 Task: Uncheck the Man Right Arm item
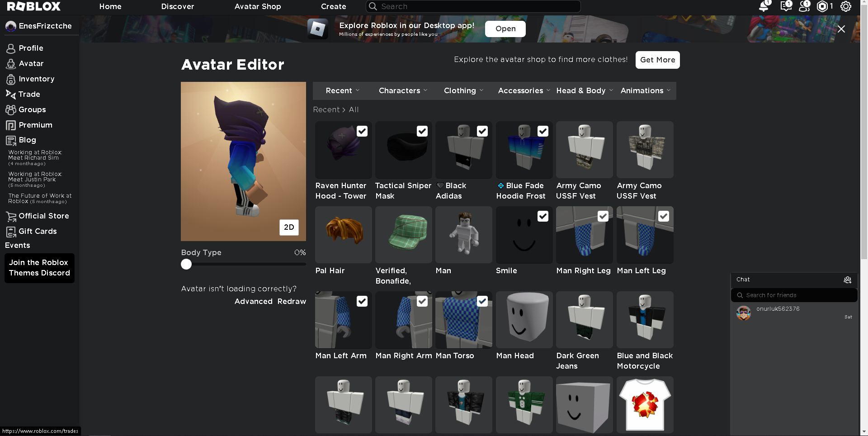click(422, 301)
